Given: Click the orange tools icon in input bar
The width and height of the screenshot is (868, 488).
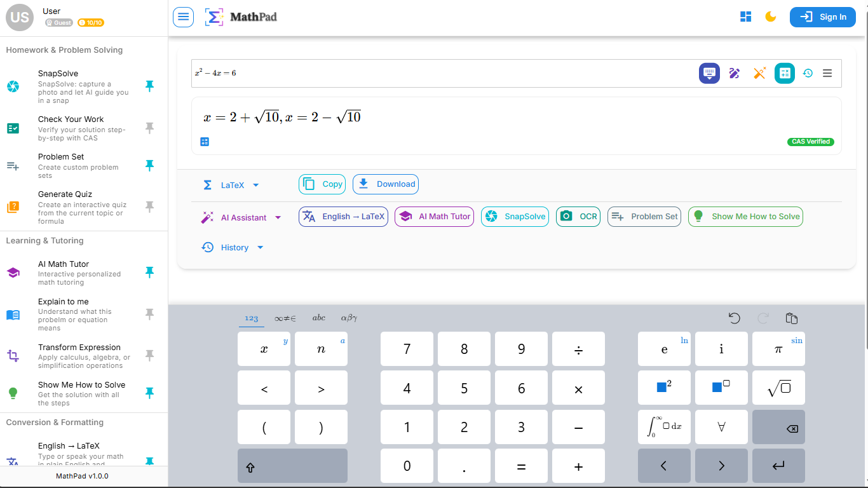Looking at the screenshot, I should [759, 73].
